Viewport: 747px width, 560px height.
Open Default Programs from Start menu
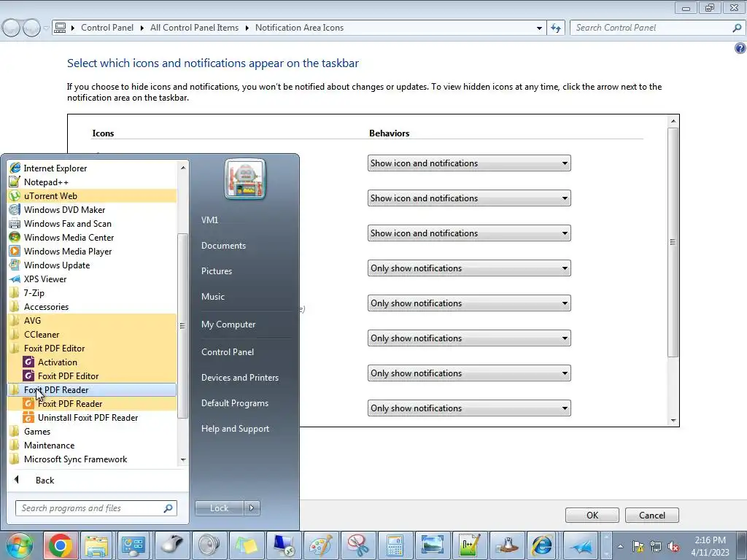coord(235,403)
